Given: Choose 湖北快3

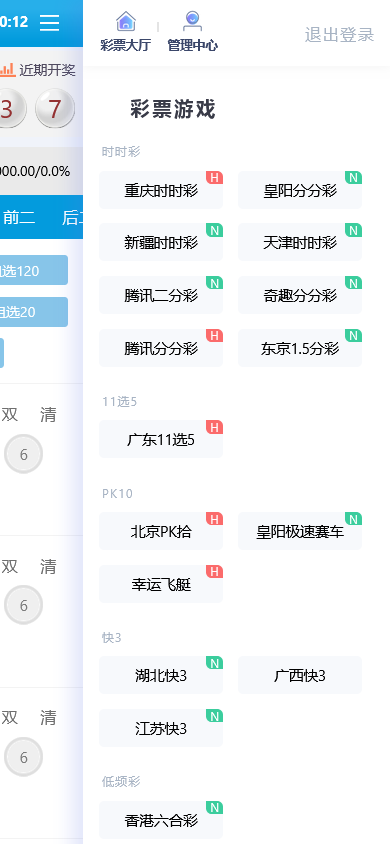Looking at the screenshot, I should pyautogui.click(x=161, y=676).
